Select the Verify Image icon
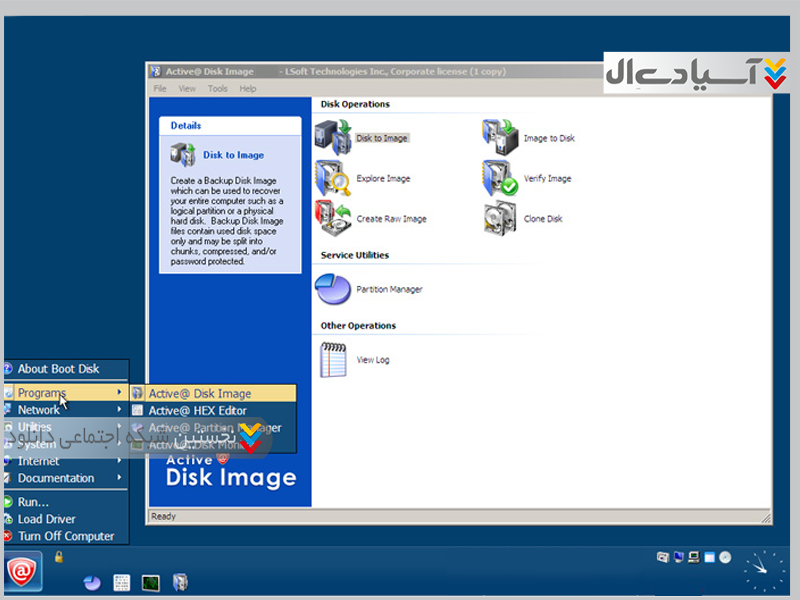Viewport: 800px width, 600px height. point(500,178)
